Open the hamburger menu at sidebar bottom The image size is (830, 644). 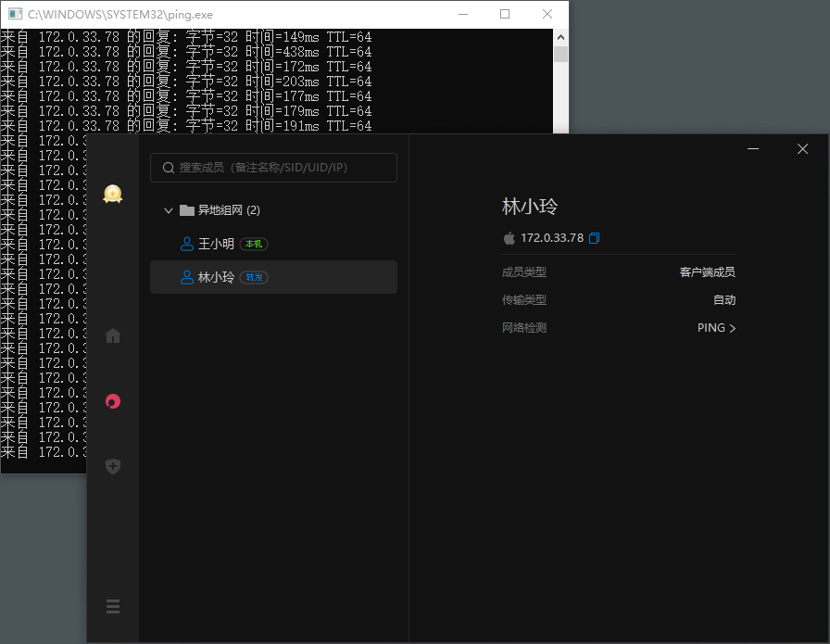pyautogui.click(x=113, y=606)
